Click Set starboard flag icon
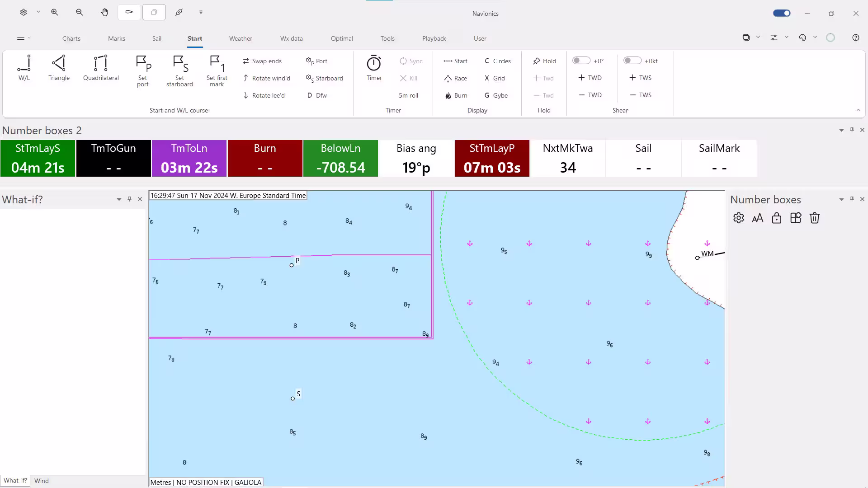The image size is (868, 488). [179, 64]
